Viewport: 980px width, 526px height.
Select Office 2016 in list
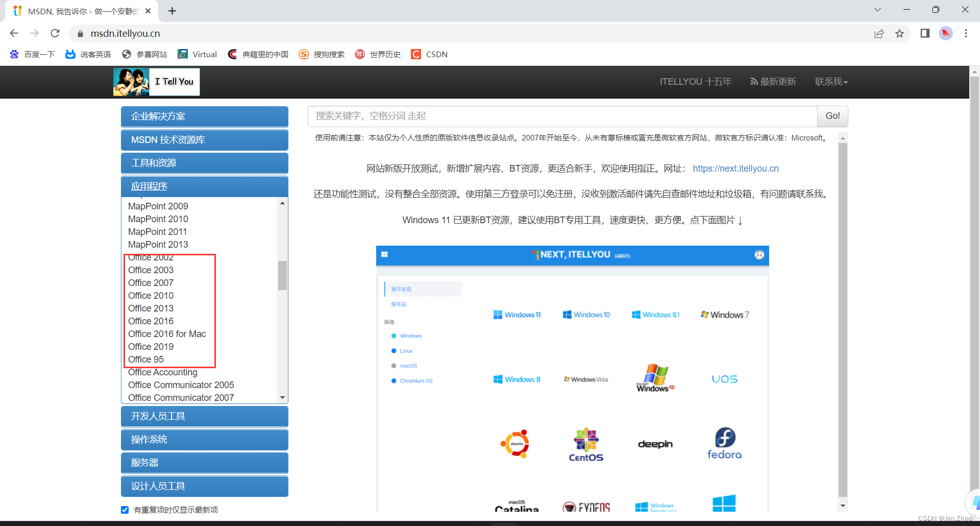151,321
